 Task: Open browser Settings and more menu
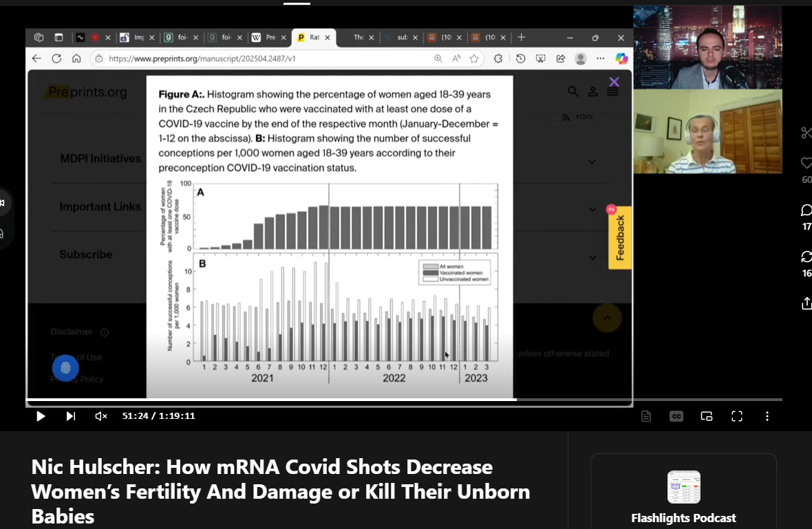point(600,58)
